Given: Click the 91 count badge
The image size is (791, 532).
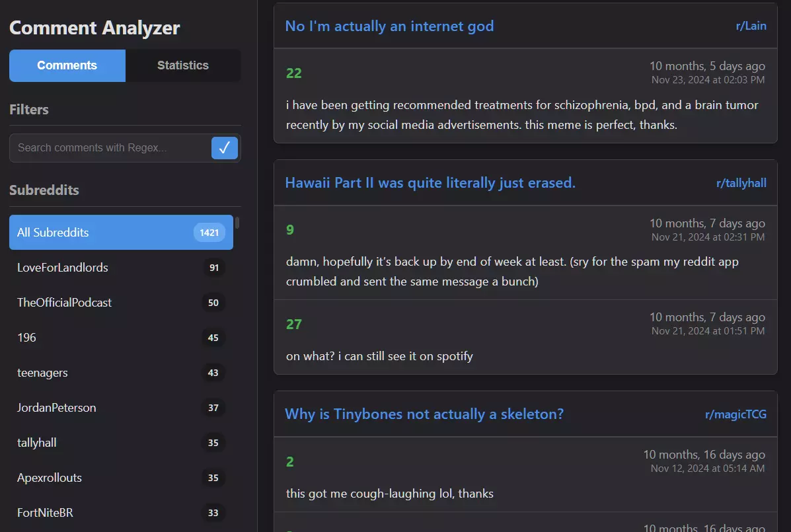Looking at the screenshot, I should click(214, 268).
